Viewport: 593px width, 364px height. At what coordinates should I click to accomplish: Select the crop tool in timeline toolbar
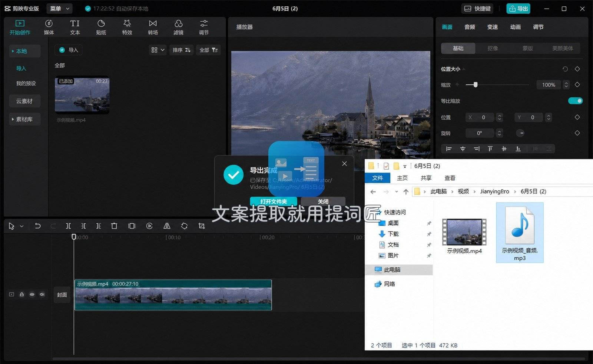click(x=202, y=226)
